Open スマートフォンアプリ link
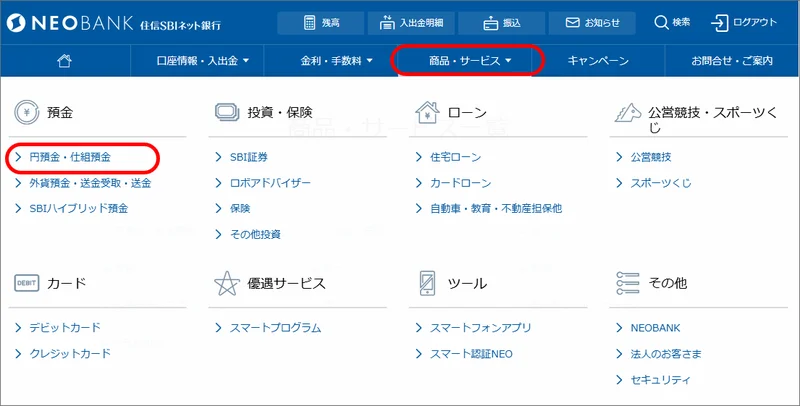This screenshot has width=800, height=406. [x=481, y=328]
